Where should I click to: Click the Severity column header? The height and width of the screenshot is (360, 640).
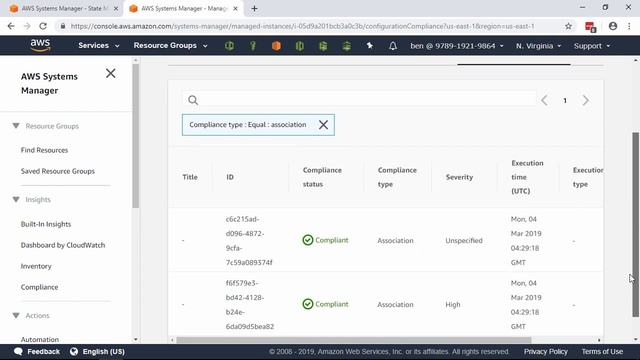point(459,177)
